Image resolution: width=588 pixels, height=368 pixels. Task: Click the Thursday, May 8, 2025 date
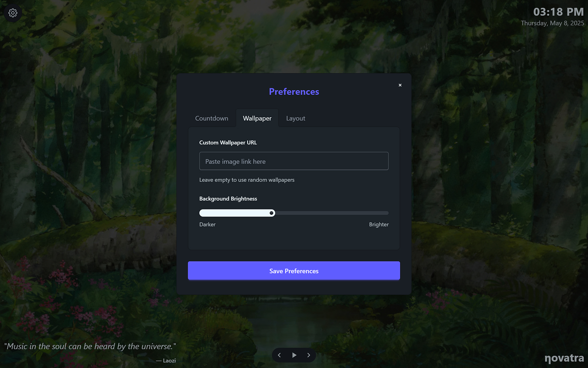[553, 23]
